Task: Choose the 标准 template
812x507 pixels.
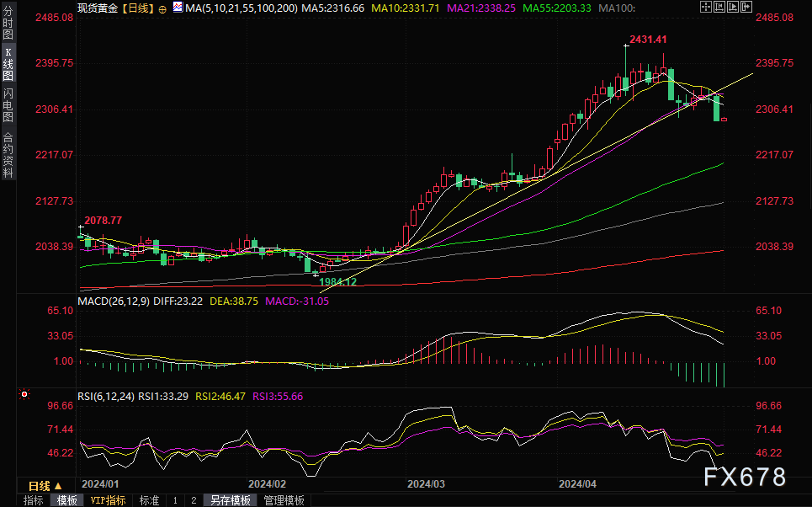Action: tap(149, 500)
